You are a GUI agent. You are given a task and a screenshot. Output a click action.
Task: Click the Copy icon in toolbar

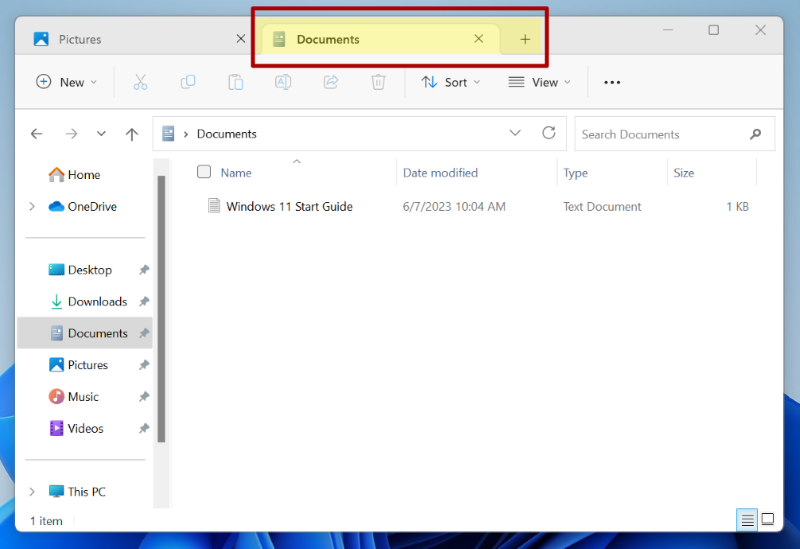pyautogui.click(x=188, y=82)
